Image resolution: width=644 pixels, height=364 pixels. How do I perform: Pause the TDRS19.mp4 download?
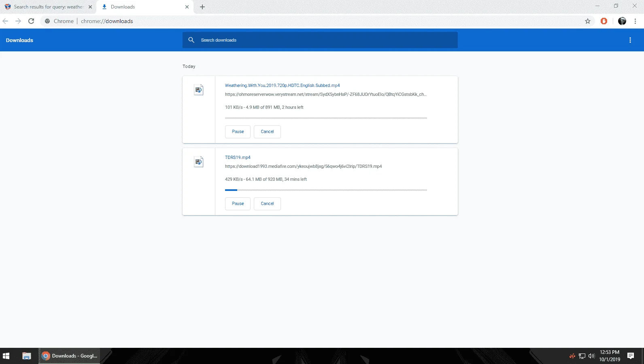point(238,204)
